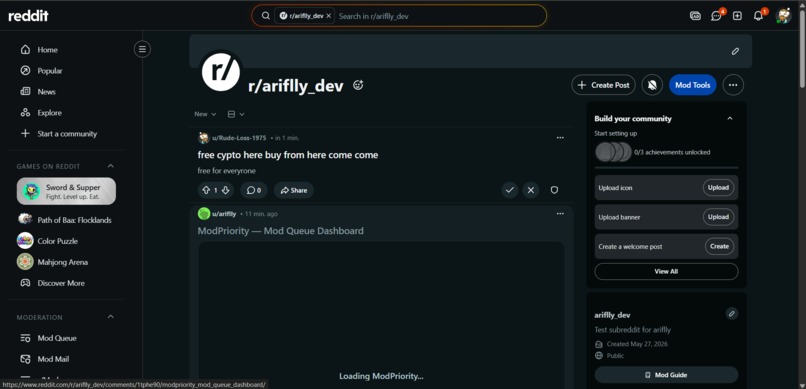Open u/ariflly profile link
Image resolution: width=806 pixels, height=389 pixels.
pos(224,214)
